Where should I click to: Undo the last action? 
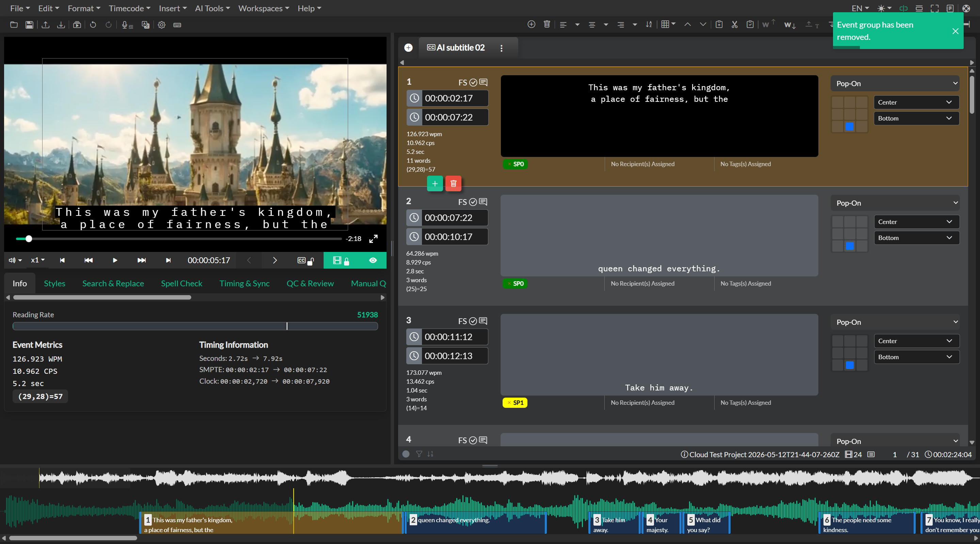point(93,25)
